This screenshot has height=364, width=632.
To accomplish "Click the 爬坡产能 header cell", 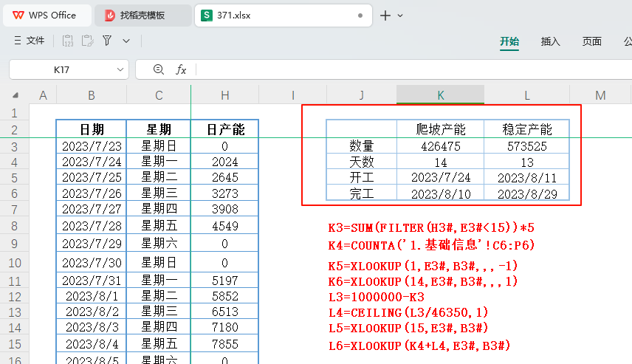I will tap(441, 129).
